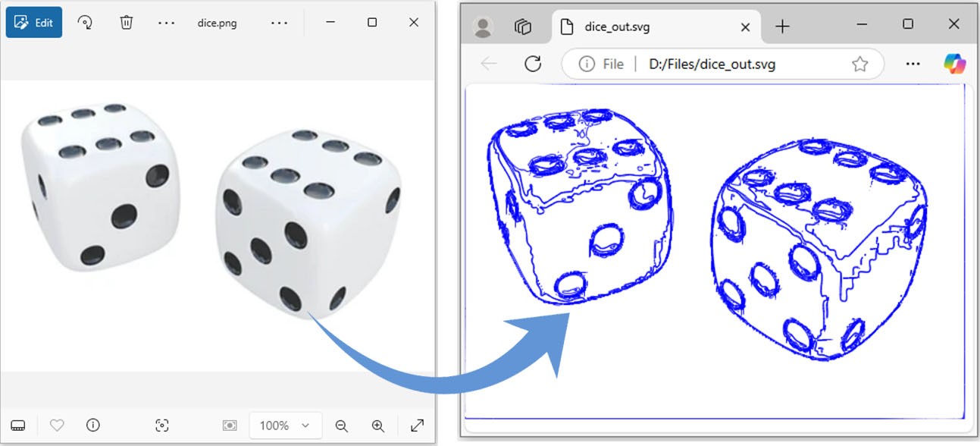Rotate the image in Photos
The image size is (980, 446).
tap(85, 22)
